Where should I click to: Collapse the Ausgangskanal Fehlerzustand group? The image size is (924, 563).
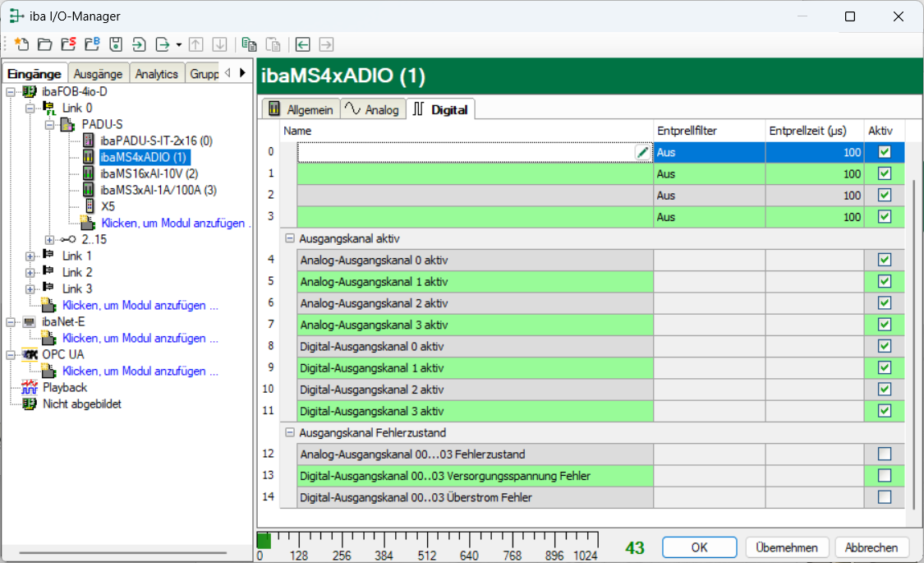[289, 432]
